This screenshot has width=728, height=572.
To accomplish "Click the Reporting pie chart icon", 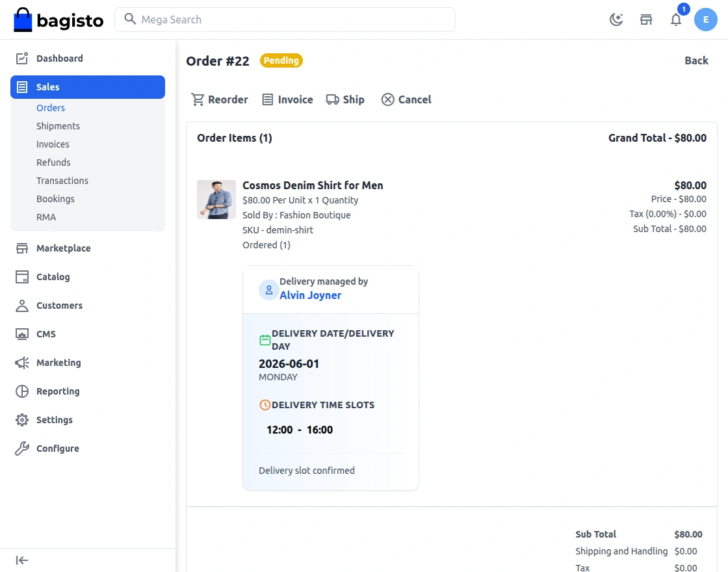I will click(22, 391).
